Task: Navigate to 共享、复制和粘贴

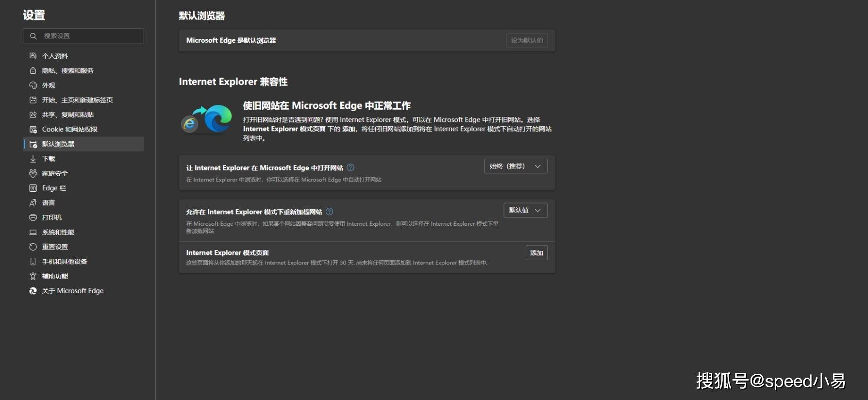Action: click(83, 115)
